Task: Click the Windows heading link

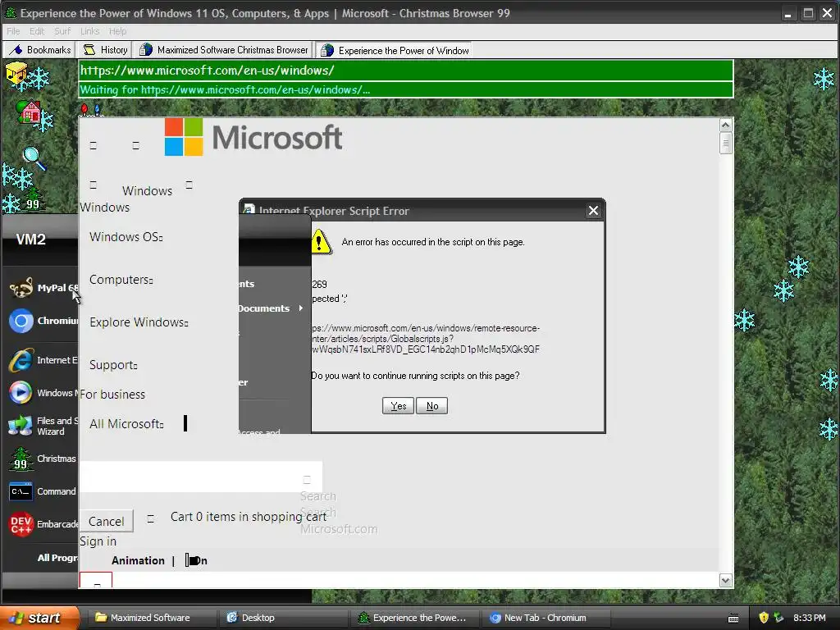Action: [148, 190]
